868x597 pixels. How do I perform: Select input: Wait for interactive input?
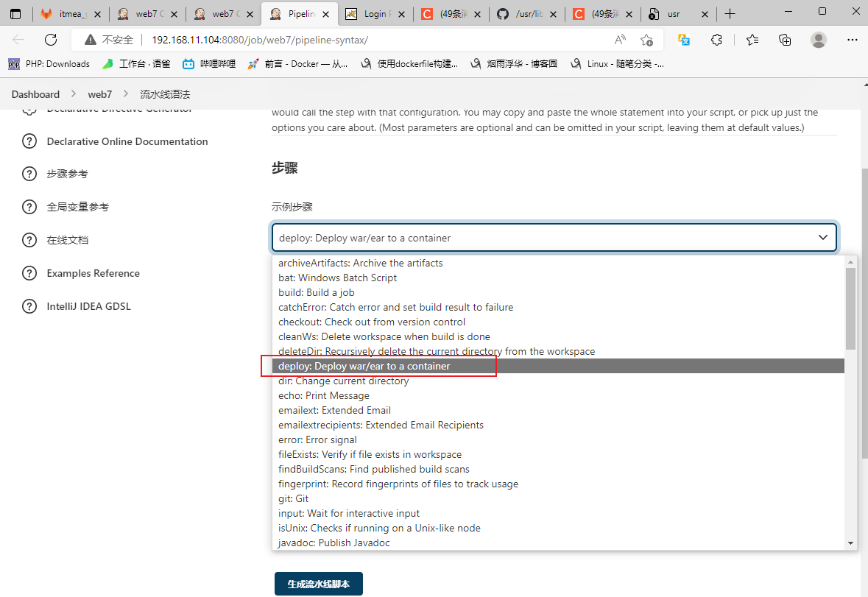click(x=558, y=514)
